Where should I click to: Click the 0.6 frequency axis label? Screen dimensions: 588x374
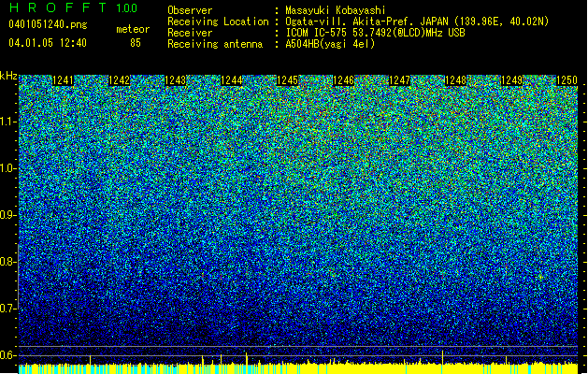click(7, 355)
